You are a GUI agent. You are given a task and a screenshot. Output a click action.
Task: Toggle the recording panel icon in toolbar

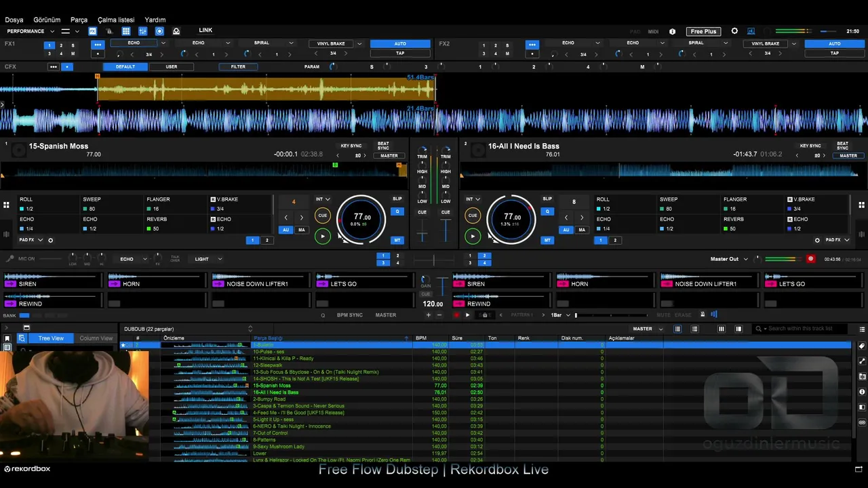tap(159, 31)
